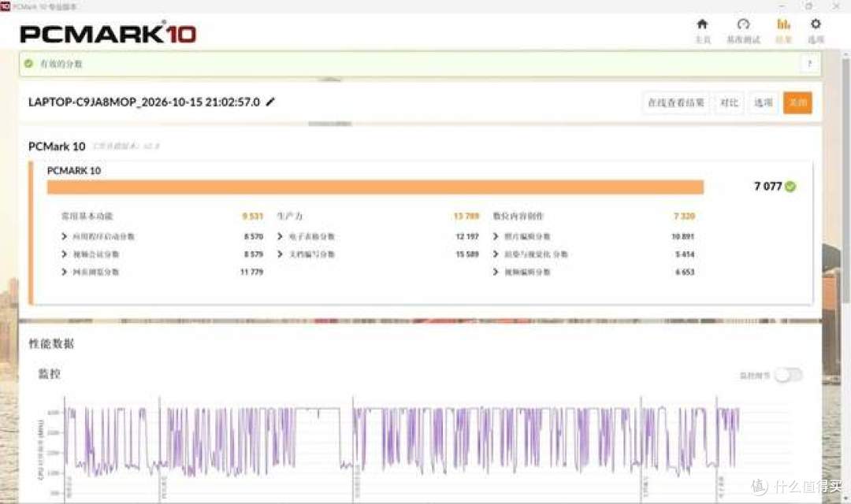Click the vertical scrollbar on the right
Viewport: 851px width, 504px height.
pos(845,179)
